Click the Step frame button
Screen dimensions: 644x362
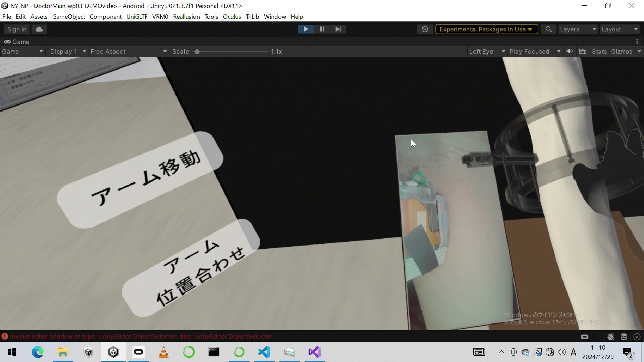338,29
